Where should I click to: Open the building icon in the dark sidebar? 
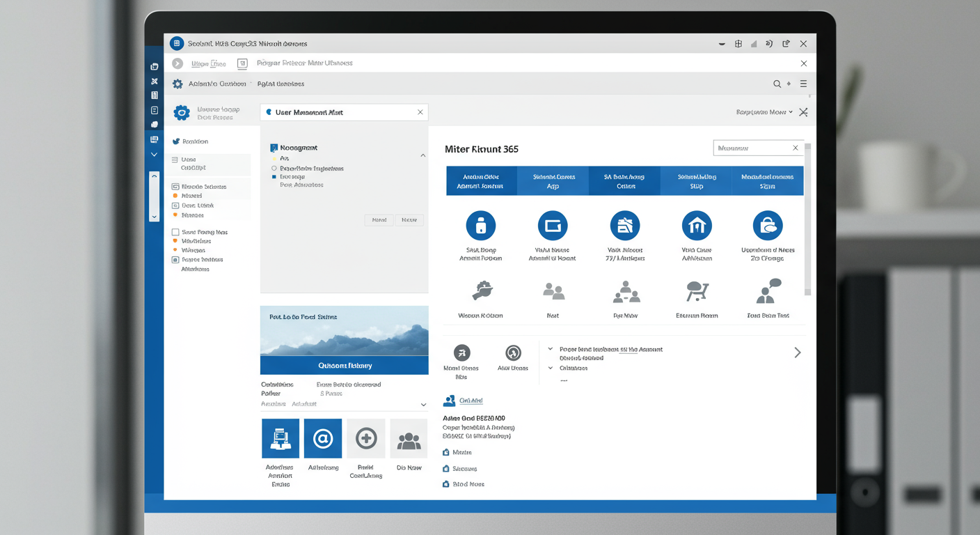pyautogui.click(x=155, y=95)
